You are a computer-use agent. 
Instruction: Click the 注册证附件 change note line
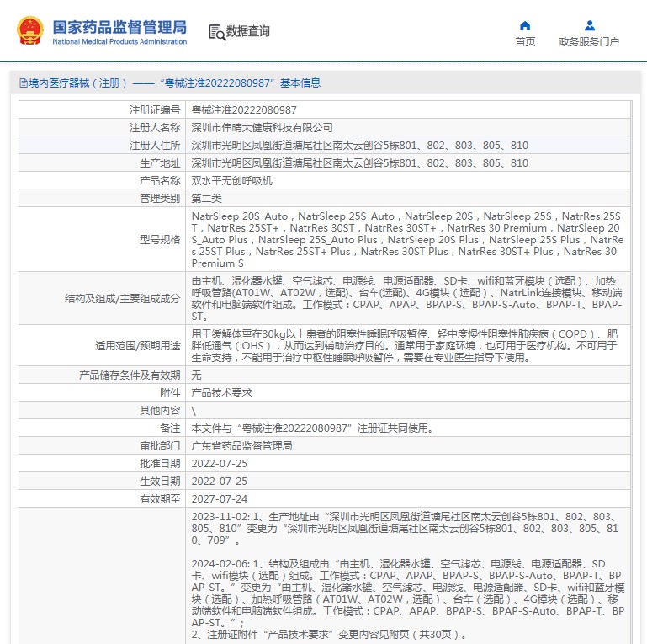(328, 634)
